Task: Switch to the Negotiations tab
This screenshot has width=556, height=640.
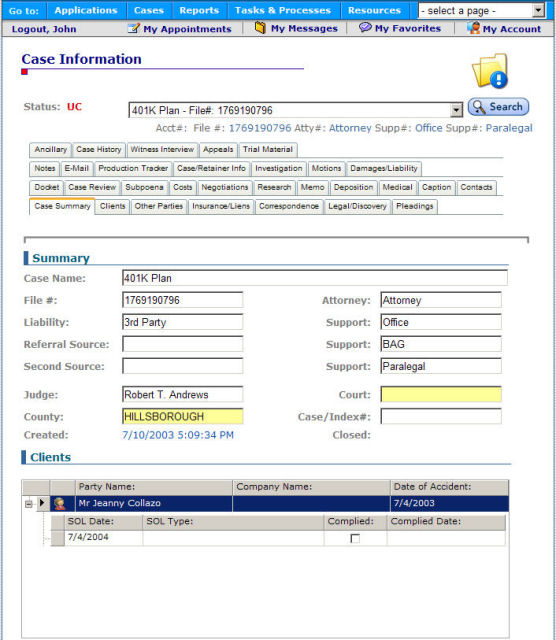Action: [x=225, y=187]
